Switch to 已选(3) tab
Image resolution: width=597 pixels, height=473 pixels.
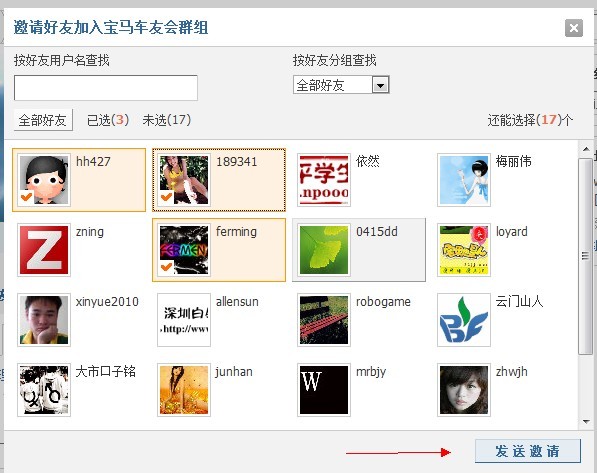108,120
